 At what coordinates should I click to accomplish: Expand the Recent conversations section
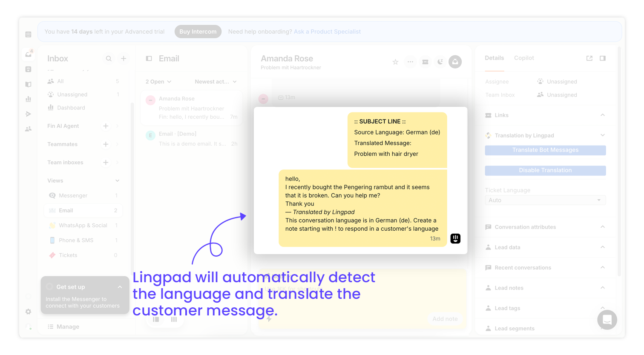point(603,268)
